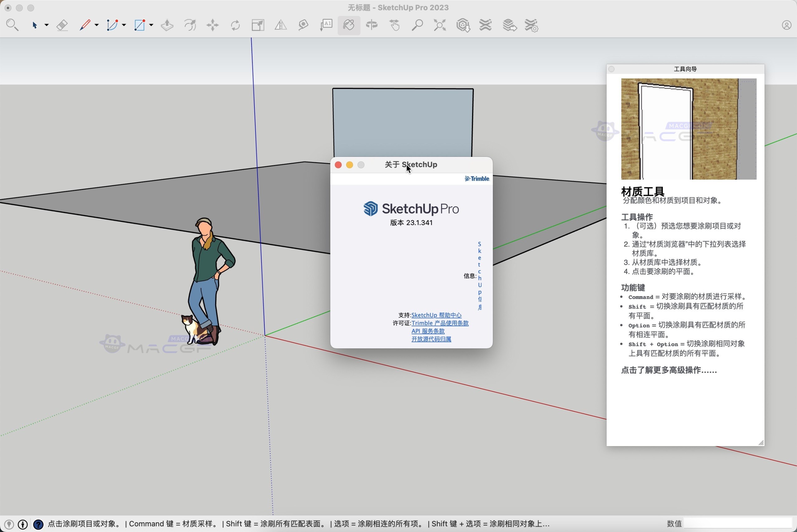Open the 开放源代码归属 link
The image size is (797, 532).
[x=431, y=339]
